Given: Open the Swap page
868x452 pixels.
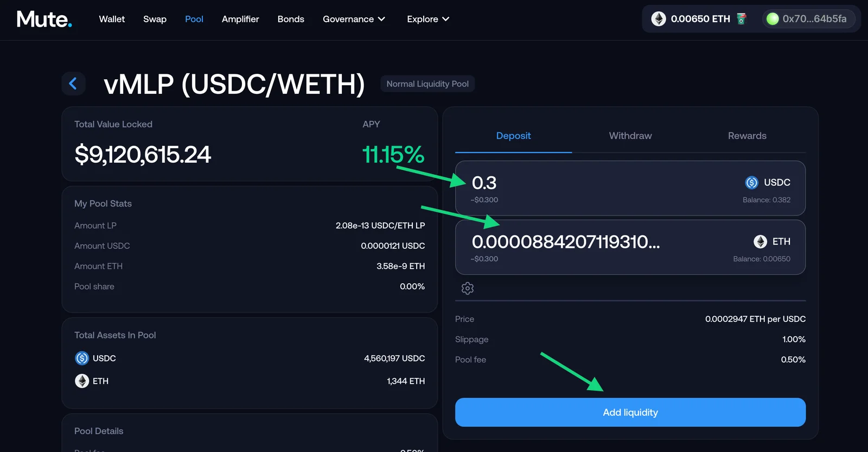Looking at the screenshot, I should 155,19.
